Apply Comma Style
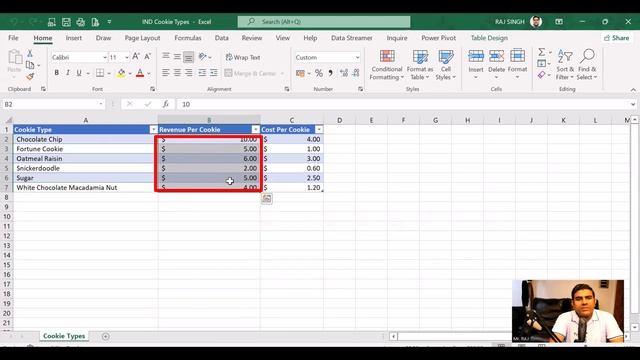 pyautogui.click(x=330, y=73)
